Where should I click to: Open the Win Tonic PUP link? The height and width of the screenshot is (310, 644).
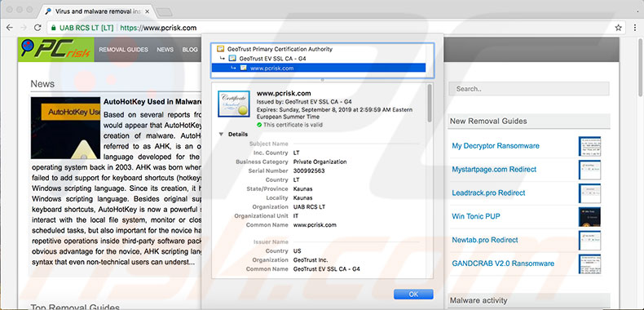476,216
